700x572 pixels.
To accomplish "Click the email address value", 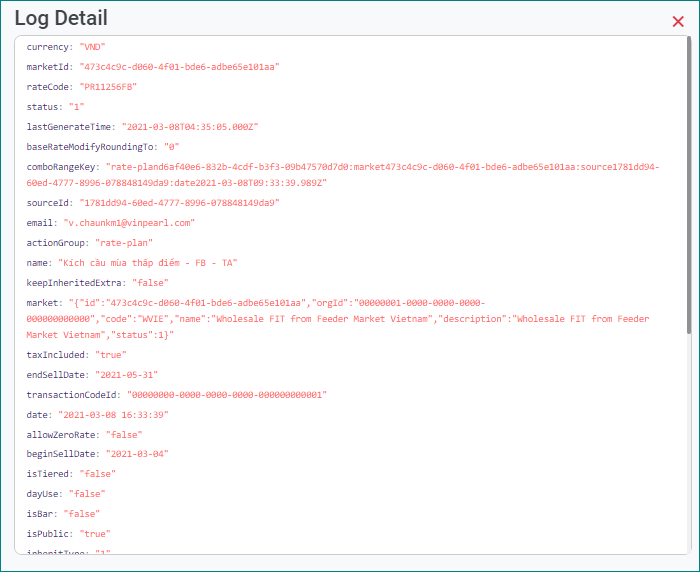I will (x=129, y=223).
